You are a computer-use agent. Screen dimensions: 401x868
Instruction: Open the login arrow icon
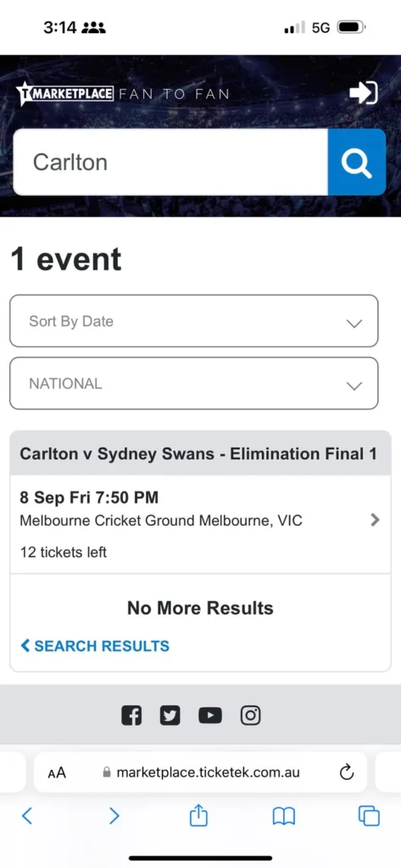point(364,92)
